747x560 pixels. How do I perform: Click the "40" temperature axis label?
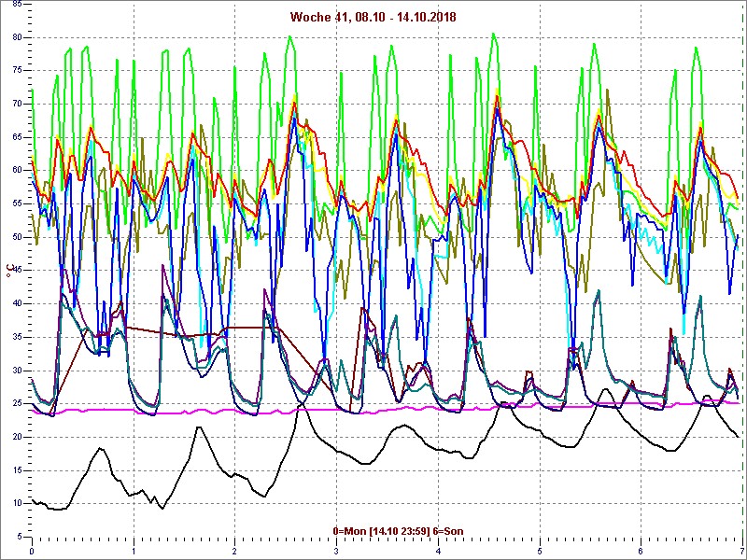[17, 304]
